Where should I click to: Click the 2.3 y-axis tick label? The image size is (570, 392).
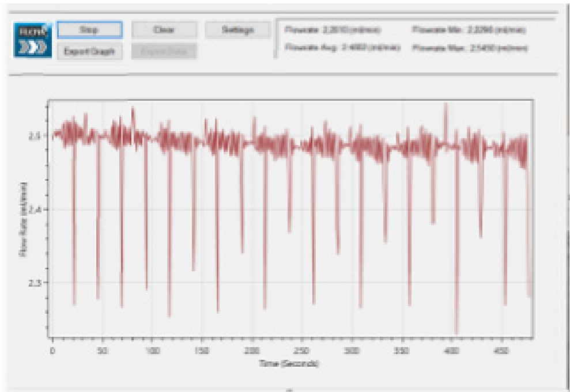coord(34,283)
